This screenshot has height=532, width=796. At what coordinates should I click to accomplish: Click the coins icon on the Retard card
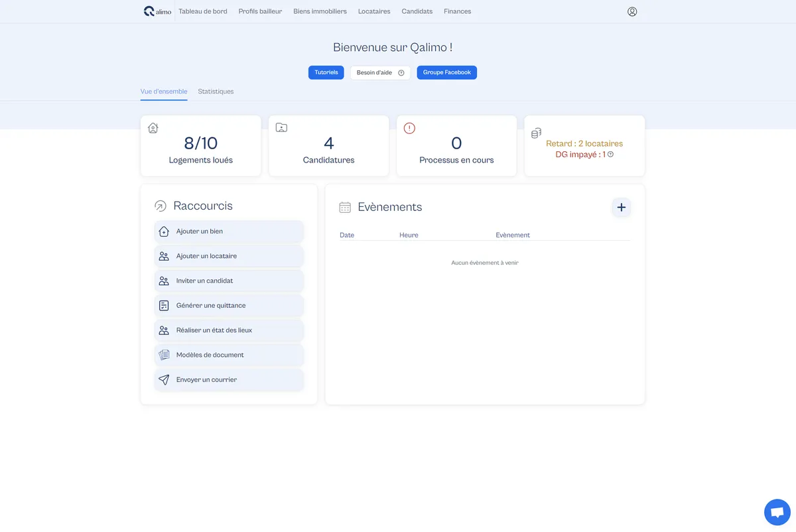point(536,133)
